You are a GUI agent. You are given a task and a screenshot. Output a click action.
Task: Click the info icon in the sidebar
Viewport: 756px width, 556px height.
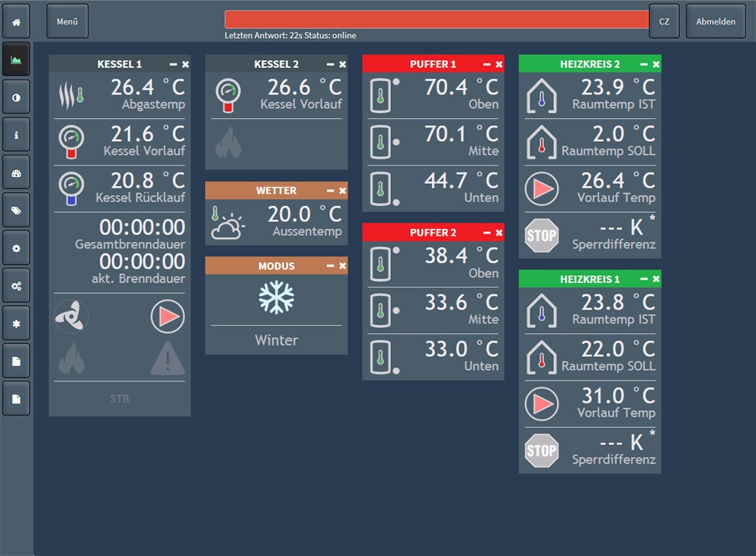[x=16, y=135]
